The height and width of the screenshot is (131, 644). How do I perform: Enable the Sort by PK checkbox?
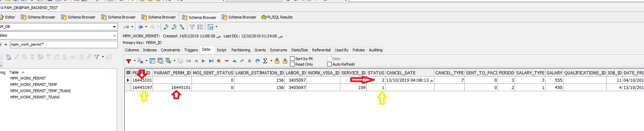292,59
